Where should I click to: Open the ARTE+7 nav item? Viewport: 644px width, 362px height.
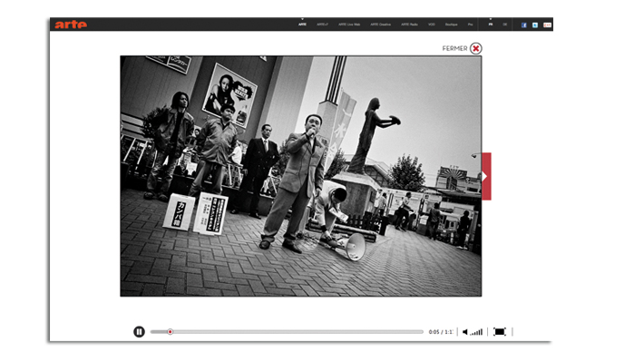[322, 24]
